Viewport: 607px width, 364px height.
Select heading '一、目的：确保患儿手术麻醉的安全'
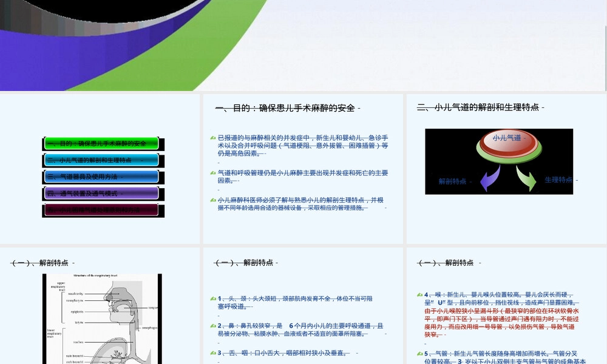coord(286,109)
